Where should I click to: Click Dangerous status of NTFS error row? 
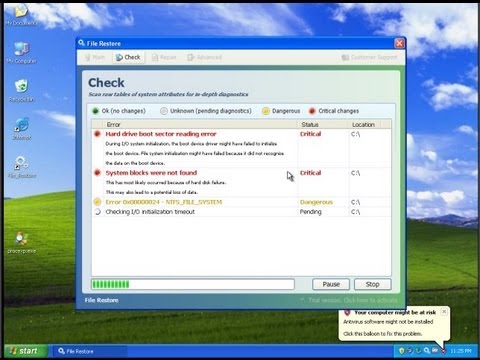tap(316, 202)
